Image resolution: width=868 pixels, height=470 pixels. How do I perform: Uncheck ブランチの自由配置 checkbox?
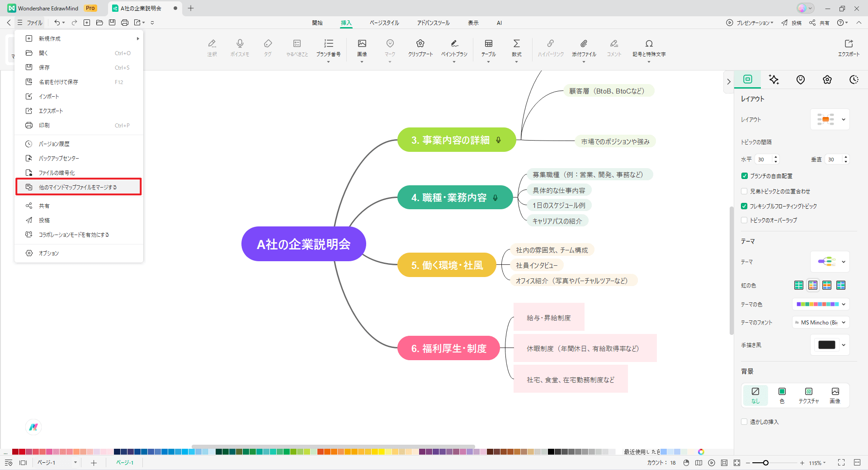[744, 176]
